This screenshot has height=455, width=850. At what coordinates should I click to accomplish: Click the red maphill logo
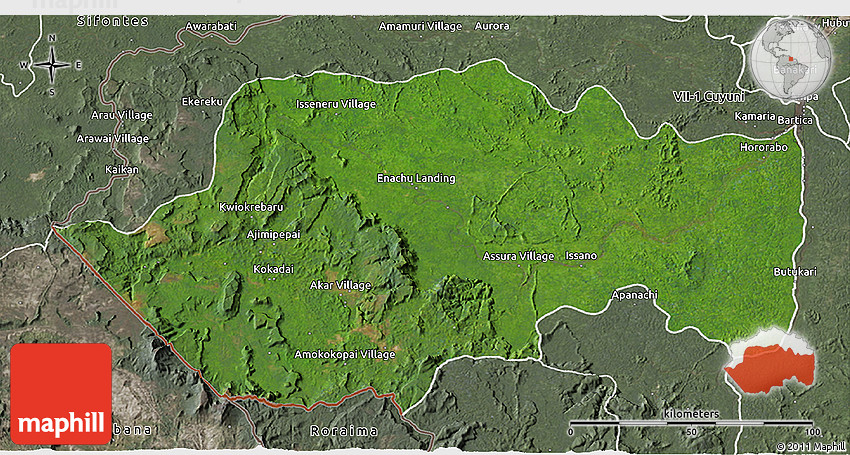coord(61,393)
